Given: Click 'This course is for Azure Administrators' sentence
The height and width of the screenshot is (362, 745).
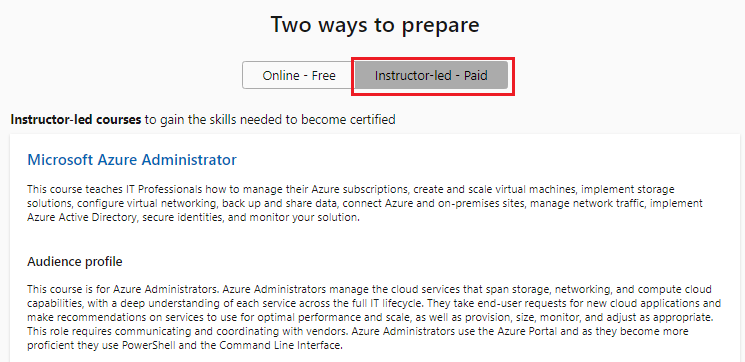Looking at the screenshot, I should click(x=124, y=289).
